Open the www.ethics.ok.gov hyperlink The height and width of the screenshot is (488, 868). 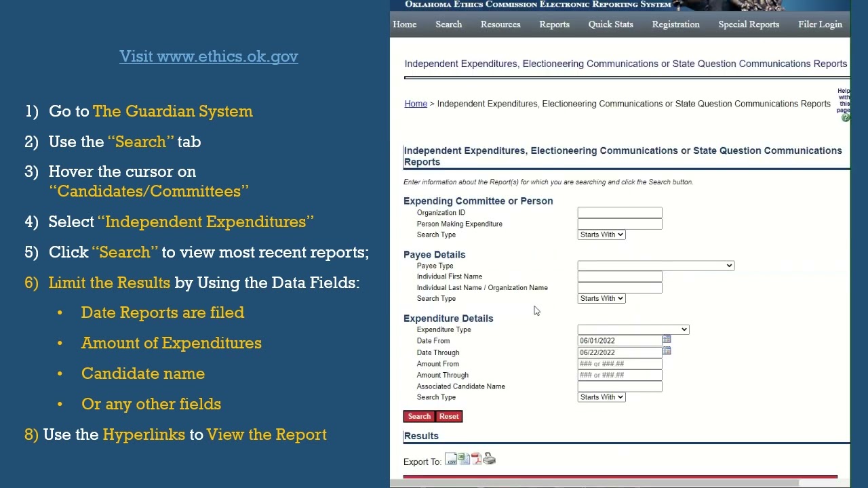pyautogui.click(x=209, y=56)
